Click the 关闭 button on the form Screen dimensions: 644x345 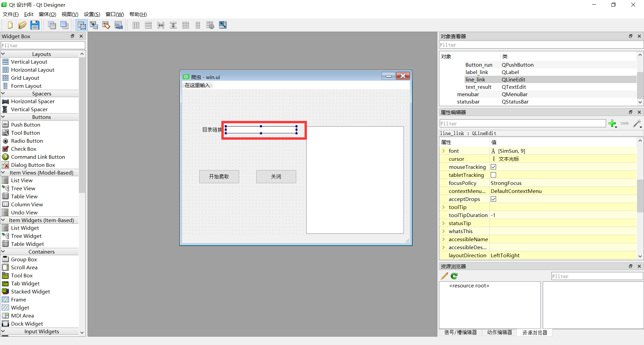tap(276, 177)
